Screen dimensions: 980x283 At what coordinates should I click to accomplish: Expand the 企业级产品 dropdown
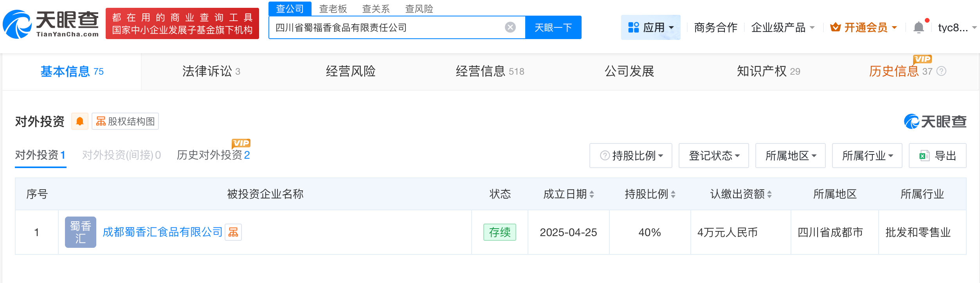click(x=783, y=27)
